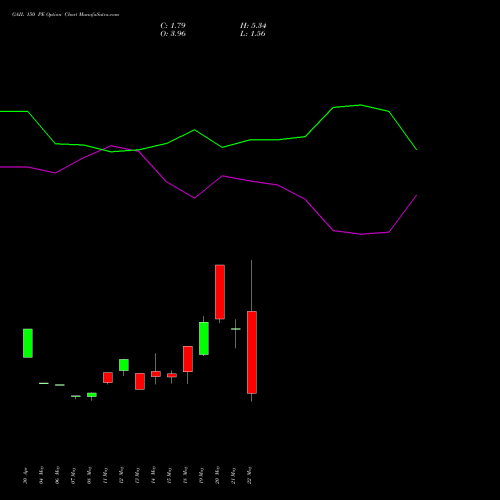Select the 20 May date label
Screen dimensions: 500x500
[x=218, y=475]
